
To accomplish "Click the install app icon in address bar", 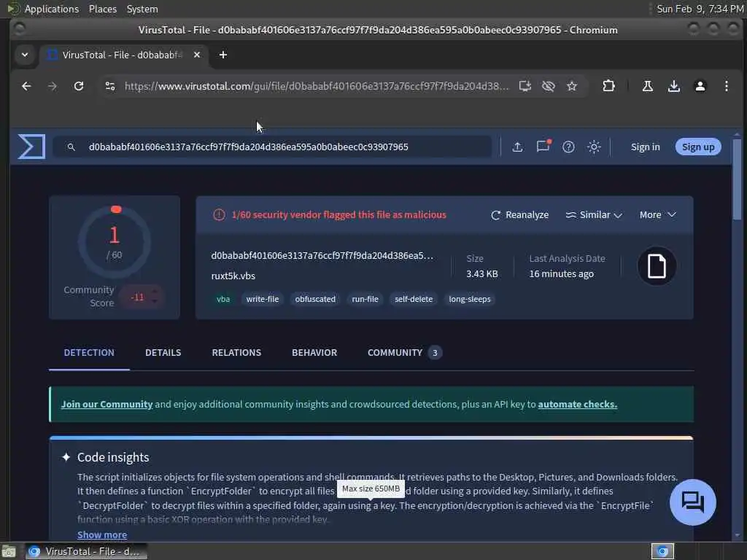I will click(525, 86).
